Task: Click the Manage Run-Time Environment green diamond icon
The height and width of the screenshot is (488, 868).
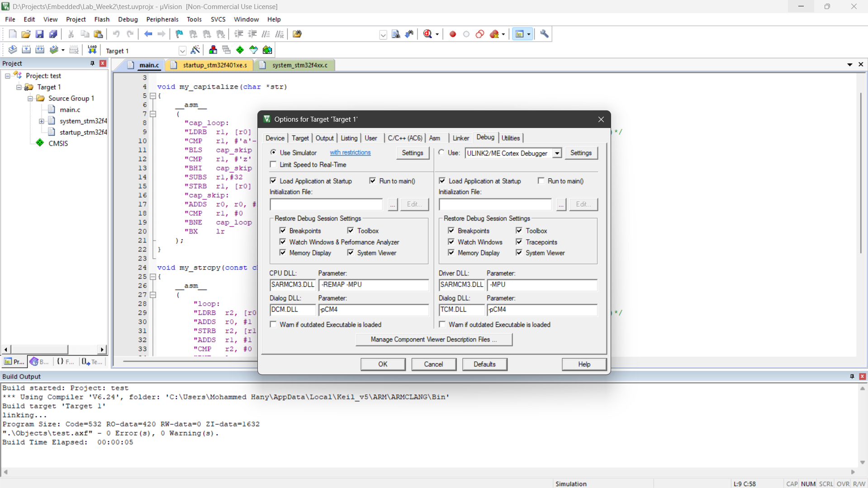Action: tap(240, 50)
